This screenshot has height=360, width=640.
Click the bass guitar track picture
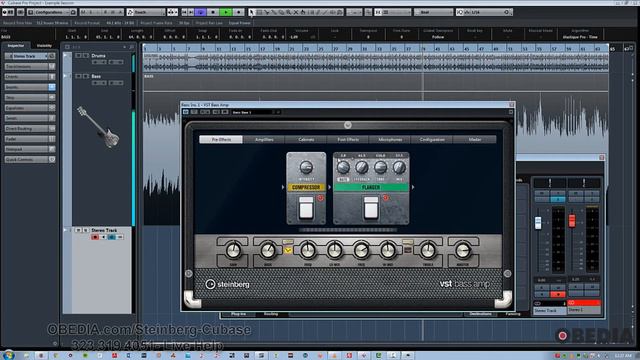[x=99, y=127]
